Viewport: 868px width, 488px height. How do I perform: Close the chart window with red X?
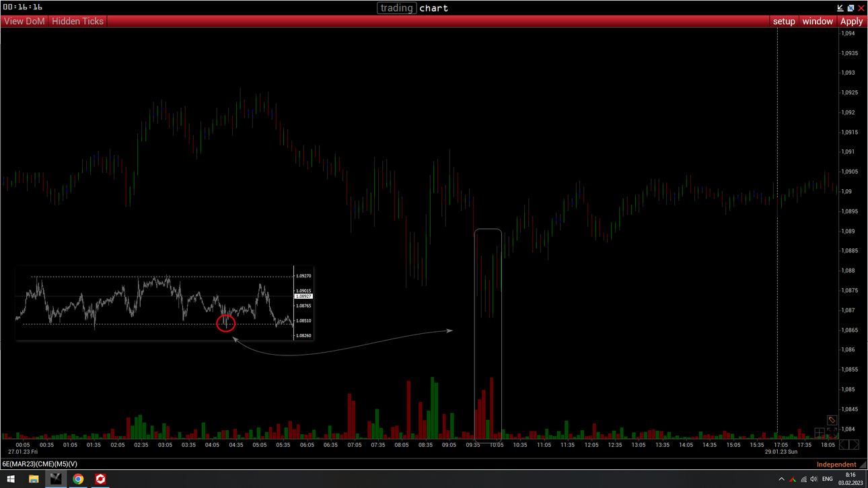click(861, 8)
